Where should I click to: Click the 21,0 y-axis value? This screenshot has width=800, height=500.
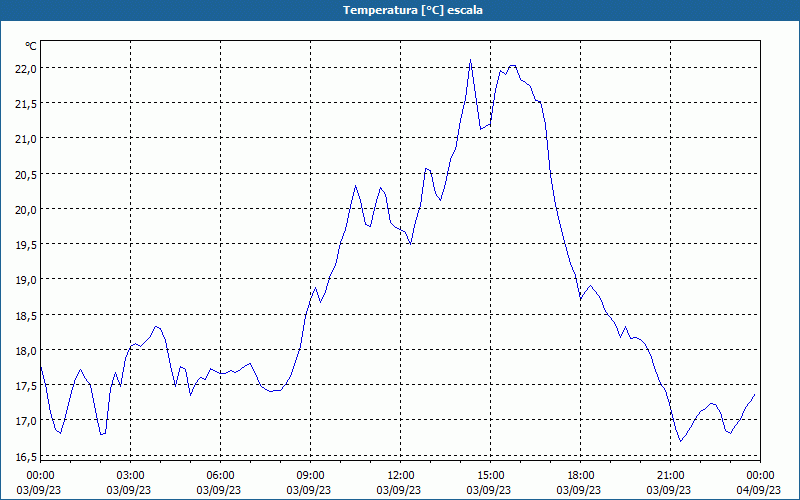pyautogui.click(x=25, y=139)
